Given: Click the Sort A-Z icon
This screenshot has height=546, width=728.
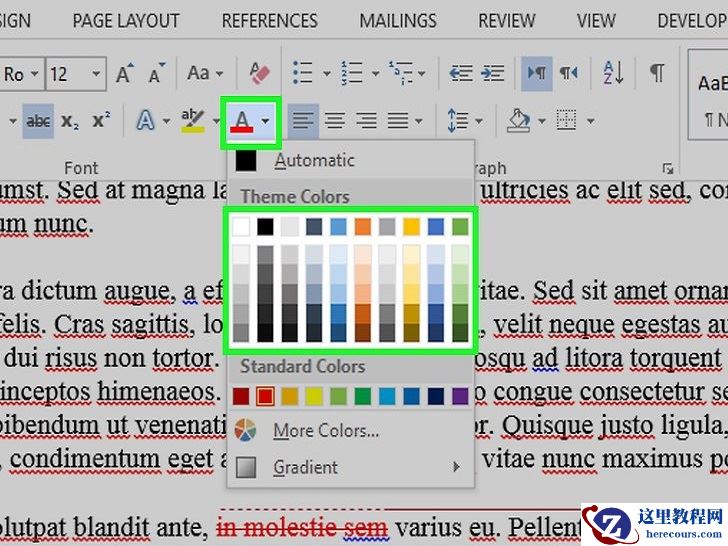Looking at the screenshot, I should (613, 73).
